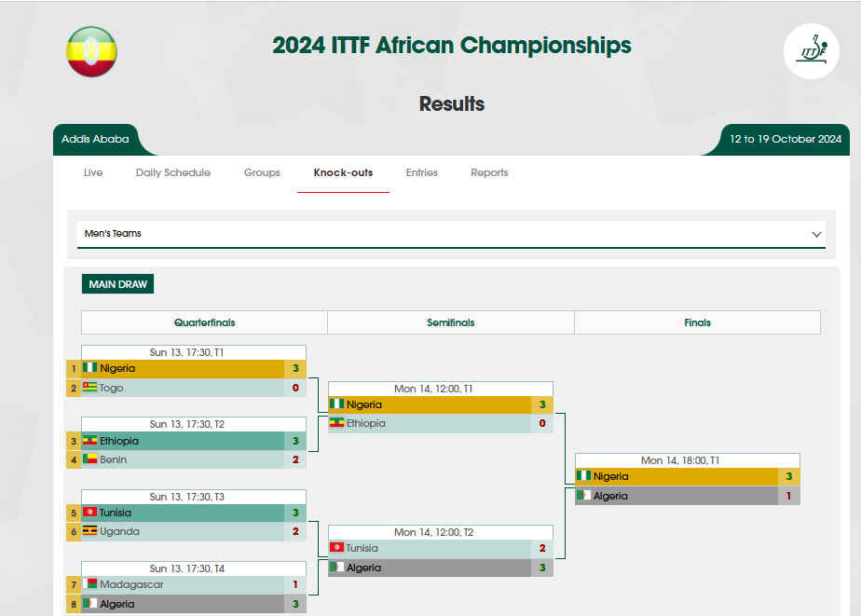Open the Nigeria vs Algeria final match
The image size is (861, 616).
pos(687,479)
